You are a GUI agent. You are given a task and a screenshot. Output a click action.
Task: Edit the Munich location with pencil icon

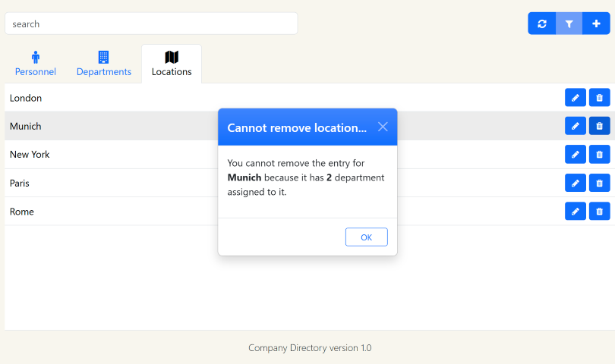point(576,126)
